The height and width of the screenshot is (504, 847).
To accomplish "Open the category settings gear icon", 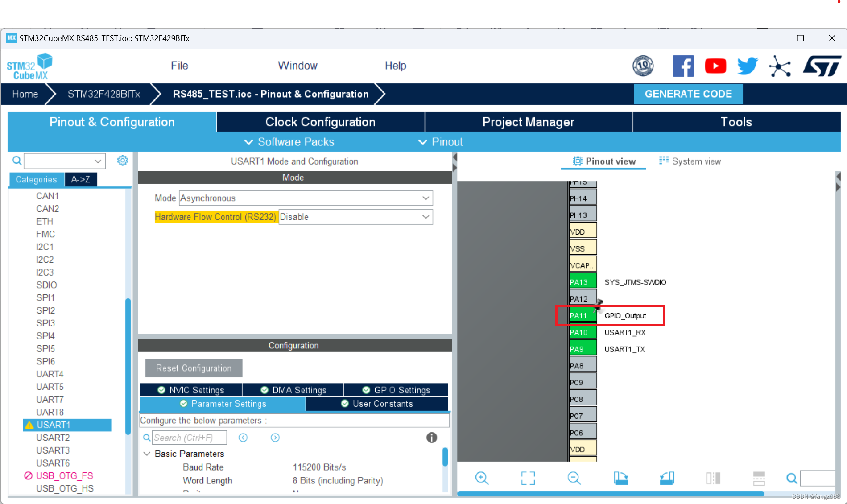I will click(123, 161).
